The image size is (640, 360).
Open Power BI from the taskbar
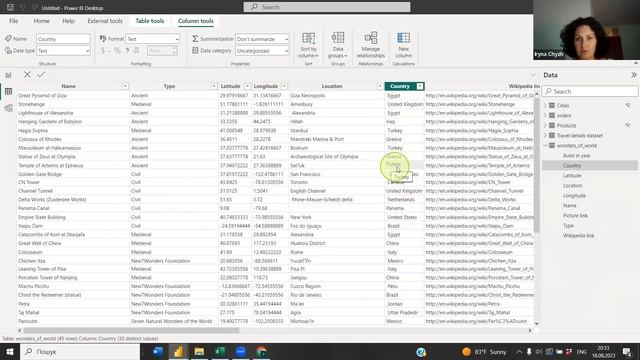point(178,351)
